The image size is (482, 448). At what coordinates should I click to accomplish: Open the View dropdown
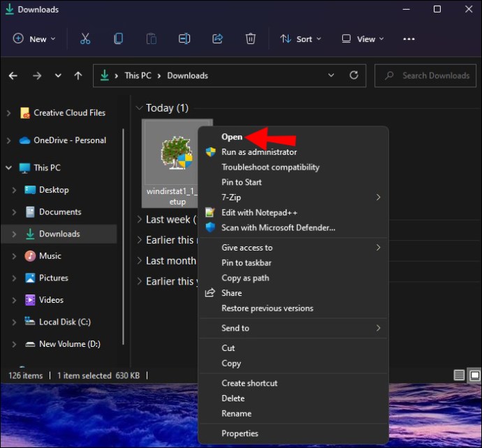(361, 39)
